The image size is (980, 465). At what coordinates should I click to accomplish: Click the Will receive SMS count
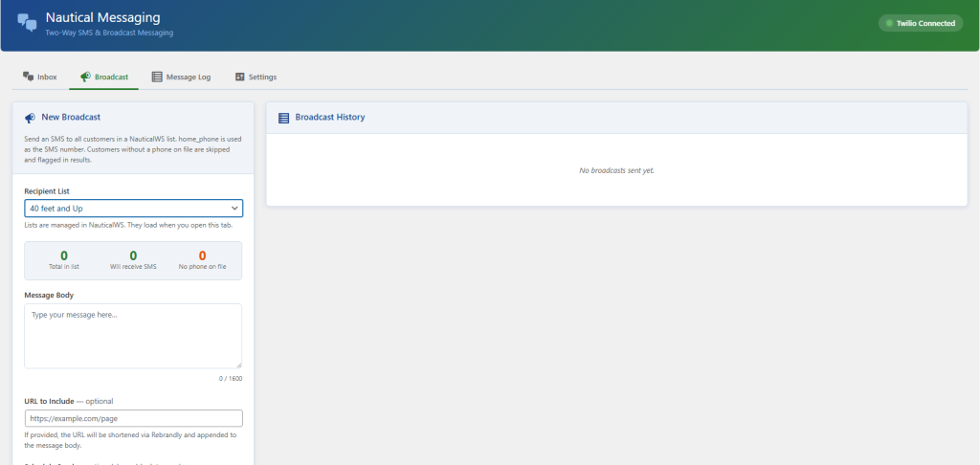pyautogui.click(x=133, y=255)
